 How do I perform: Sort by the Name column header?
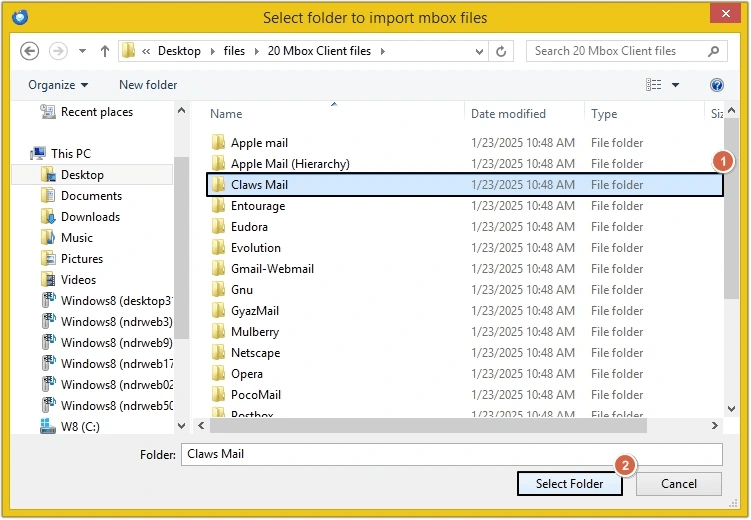226,114
